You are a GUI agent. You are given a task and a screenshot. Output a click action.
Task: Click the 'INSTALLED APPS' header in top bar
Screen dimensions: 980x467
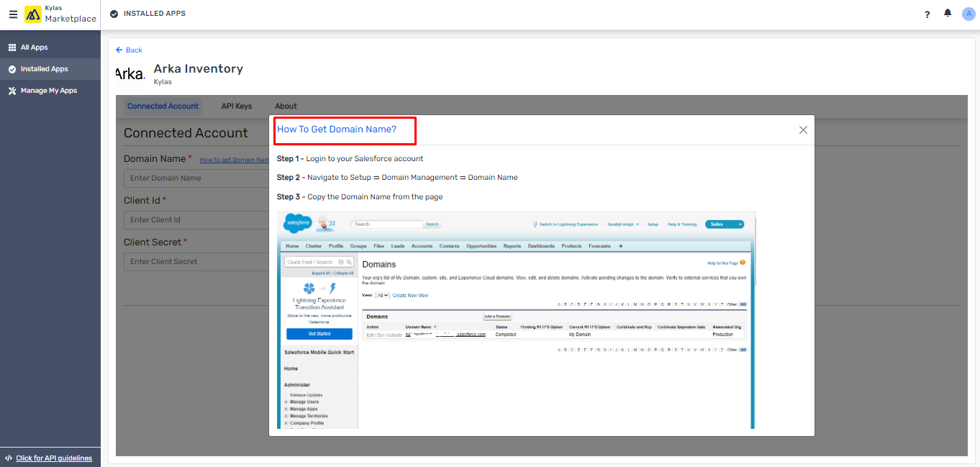coord(155,14)
